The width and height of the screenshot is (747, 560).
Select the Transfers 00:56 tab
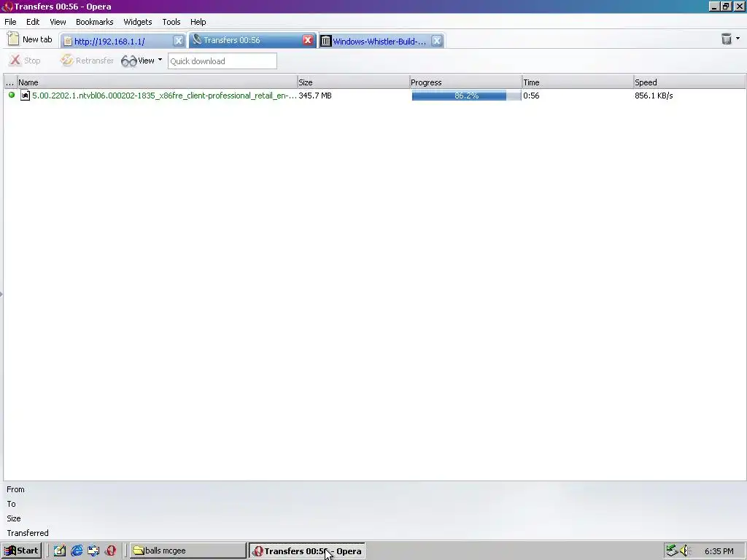[245, 41]
